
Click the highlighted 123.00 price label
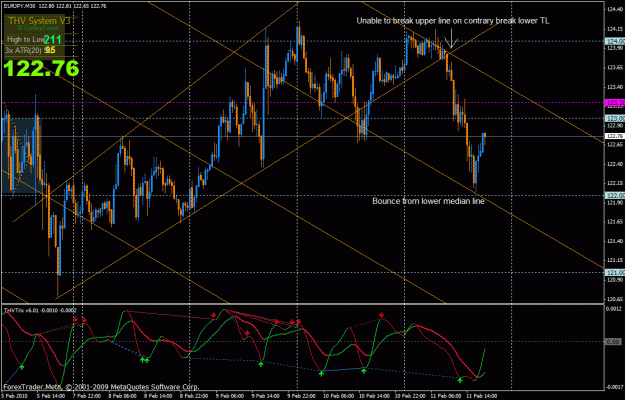coord(614,118)
